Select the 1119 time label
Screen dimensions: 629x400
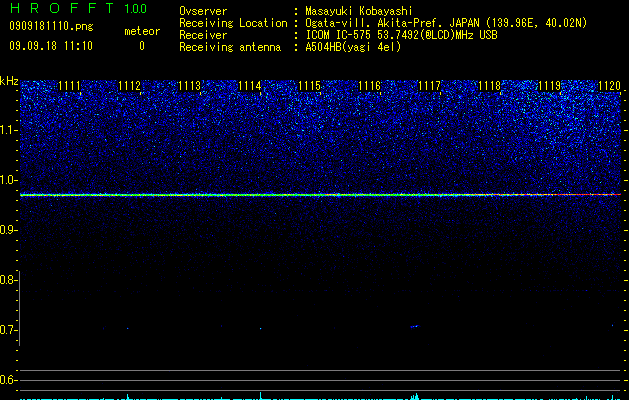point(549,86)
